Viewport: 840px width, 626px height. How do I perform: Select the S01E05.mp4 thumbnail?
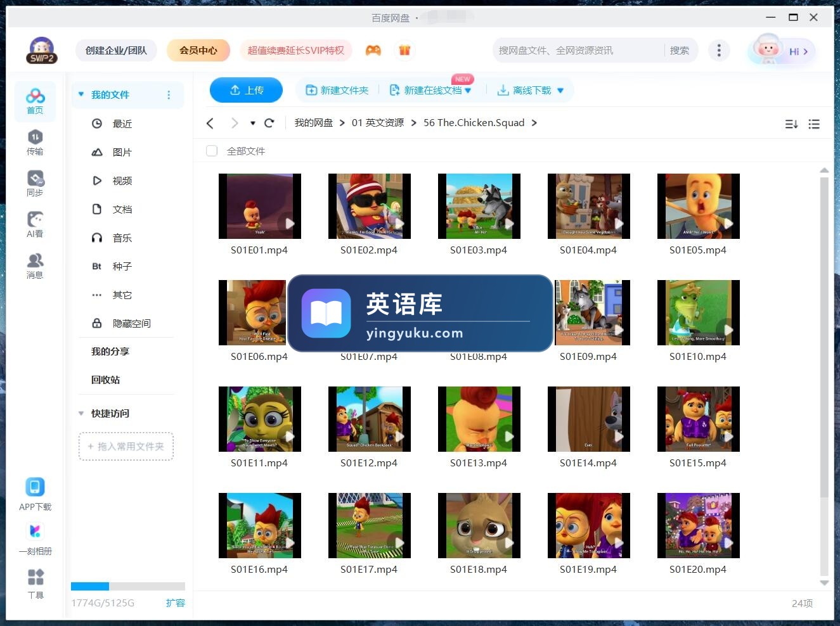(699, 206)
